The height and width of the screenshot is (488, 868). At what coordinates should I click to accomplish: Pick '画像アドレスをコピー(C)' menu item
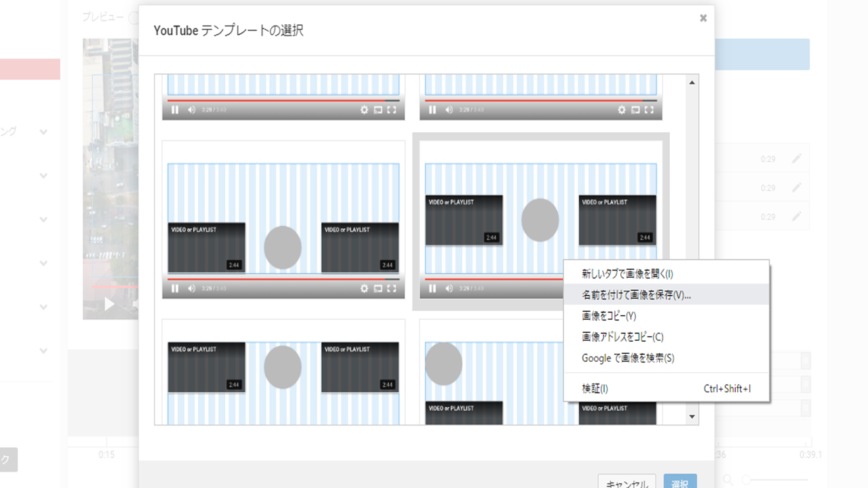pos(667,337)
